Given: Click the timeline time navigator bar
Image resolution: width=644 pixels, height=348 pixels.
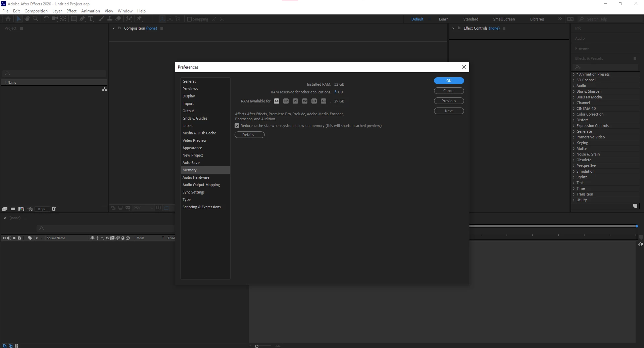Looking at the screenshot, I should point(553,226).
